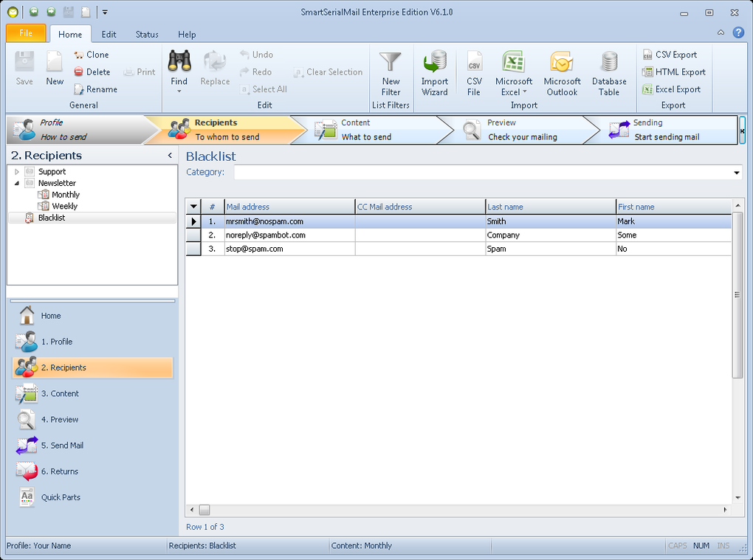This screenshot has width=753, height=560.
Task: Click the CC Mail address column header
Action: click(x=420, y=207)
